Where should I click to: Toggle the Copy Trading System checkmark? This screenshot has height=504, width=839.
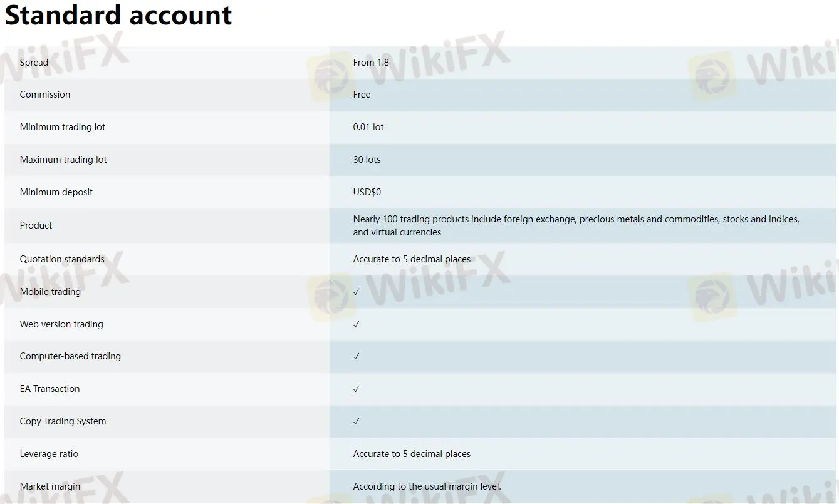(356, 421)
